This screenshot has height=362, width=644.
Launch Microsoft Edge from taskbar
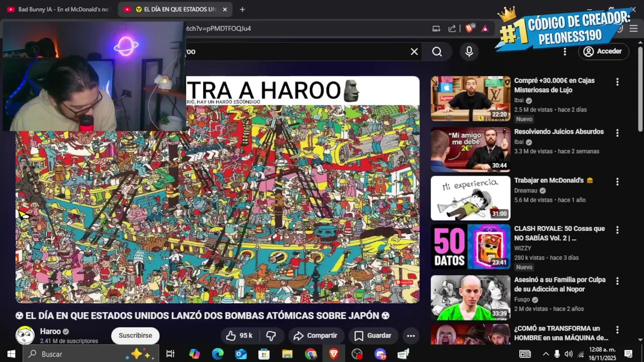tap(217, 354)
